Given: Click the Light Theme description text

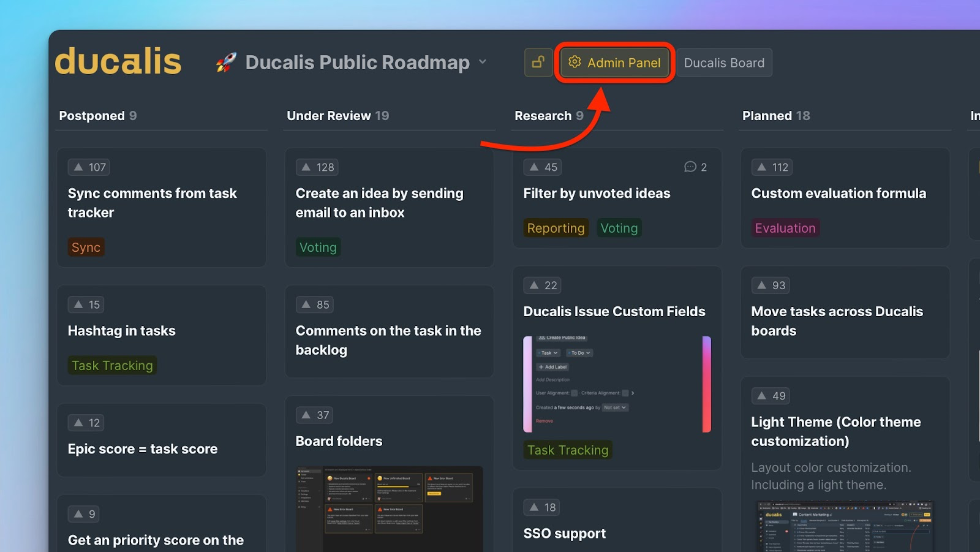Looking at the screenshot, I should pyautogui.click(x=831, y=476).
